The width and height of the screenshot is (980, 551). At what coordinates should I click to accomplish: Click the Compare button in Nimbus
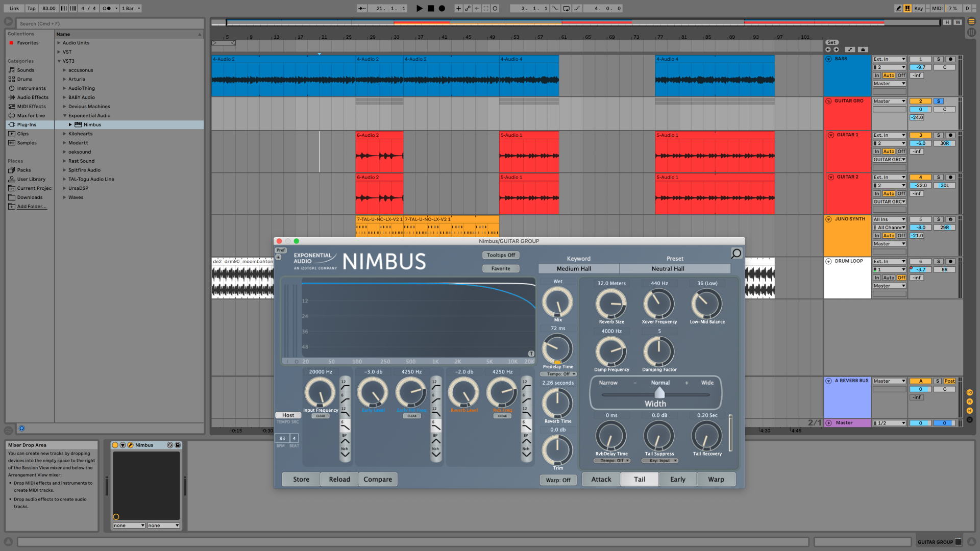(x=378, y=479)
